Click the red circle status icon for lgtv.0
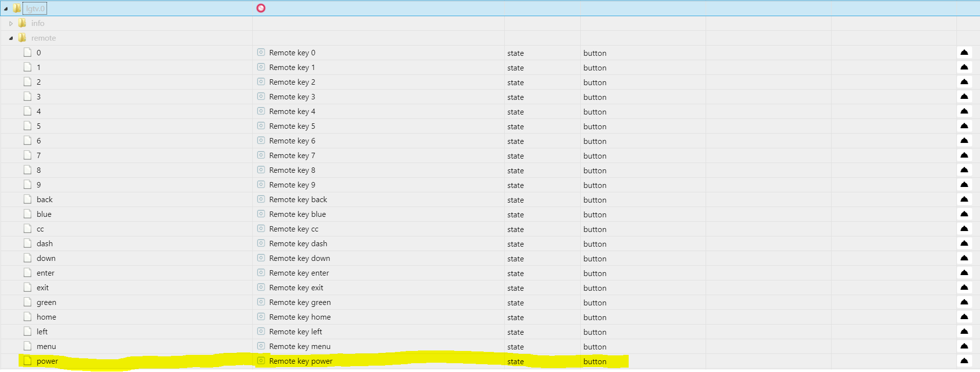Image resolution: width=980 pixels, height=372 pixels. click(x=261, y=8)
